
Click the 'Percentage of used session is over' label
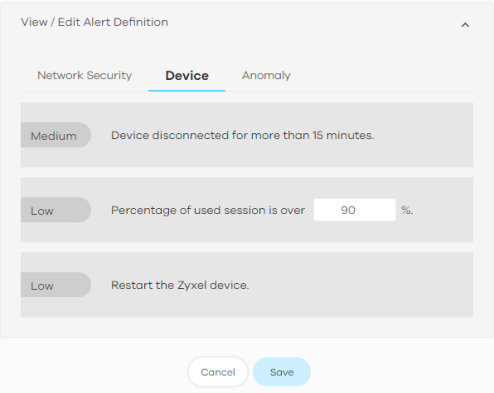[208, 211]
